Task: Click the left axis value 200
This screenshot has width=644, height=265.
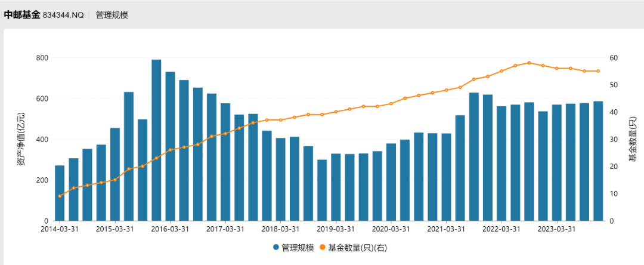Action: pos(43,180)
